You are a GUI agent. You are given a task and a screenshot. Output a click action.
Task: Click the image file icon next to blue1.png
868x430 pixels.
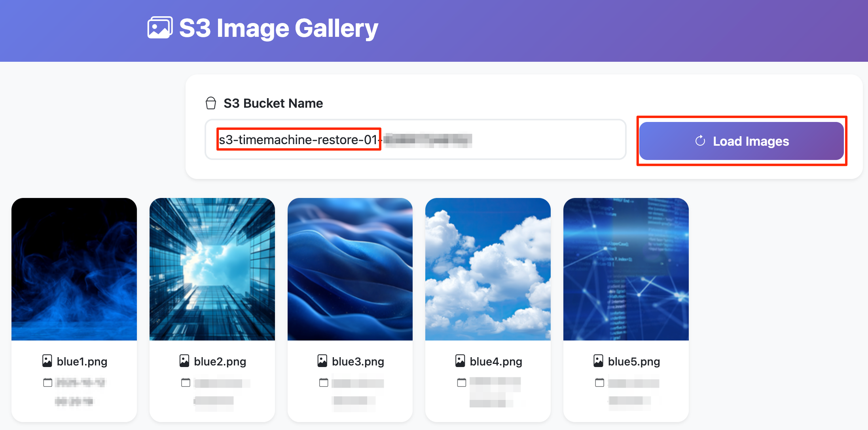47,361
